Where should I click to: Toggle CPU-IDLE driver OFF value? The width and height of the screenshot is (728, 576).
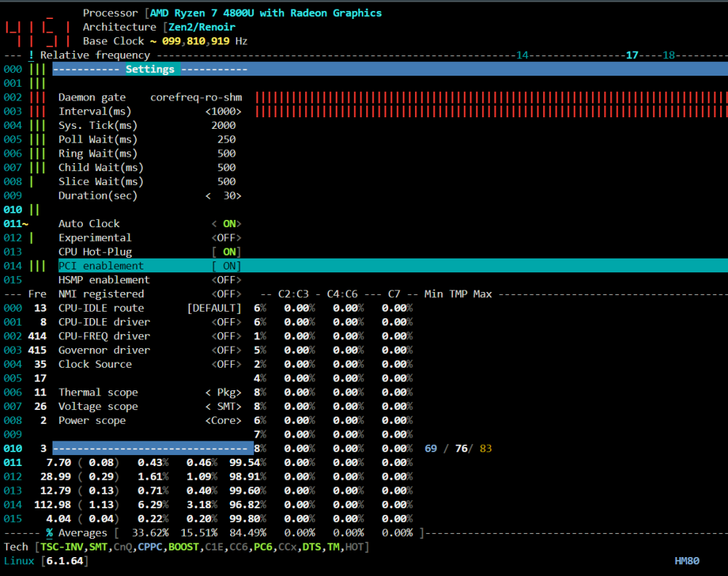tap(226, 322)
